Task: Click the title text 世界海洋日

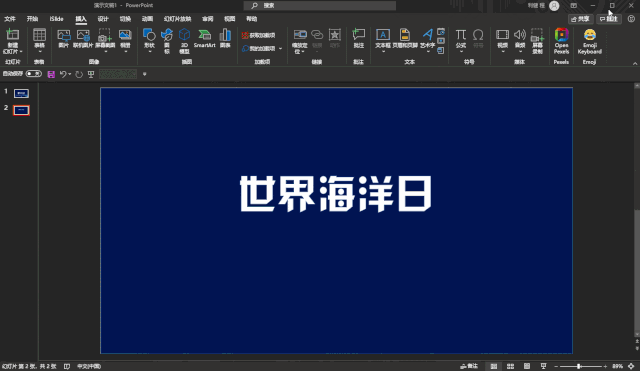Action: [x=336, y=194]
